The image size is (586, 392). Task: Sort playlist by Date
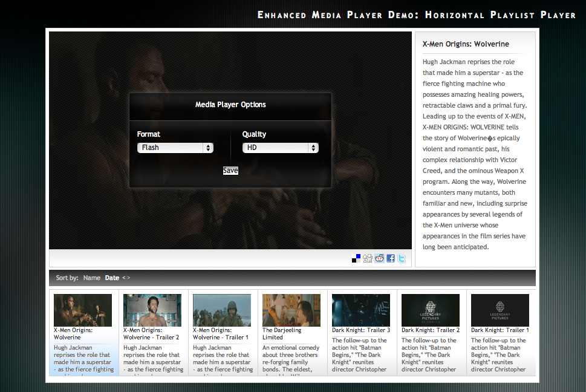pos(112,278)
